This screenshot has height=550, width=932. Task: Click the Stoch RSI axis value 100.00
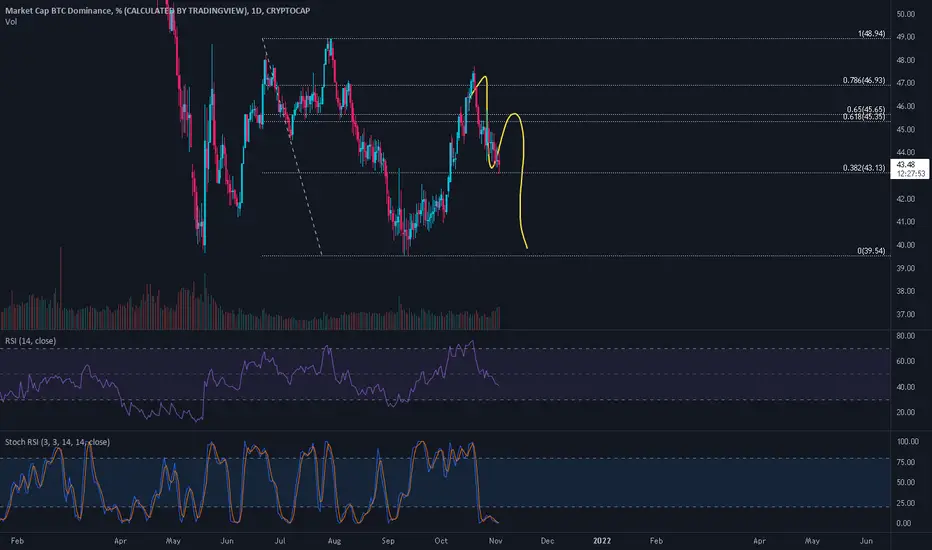(x=907, y=442)
